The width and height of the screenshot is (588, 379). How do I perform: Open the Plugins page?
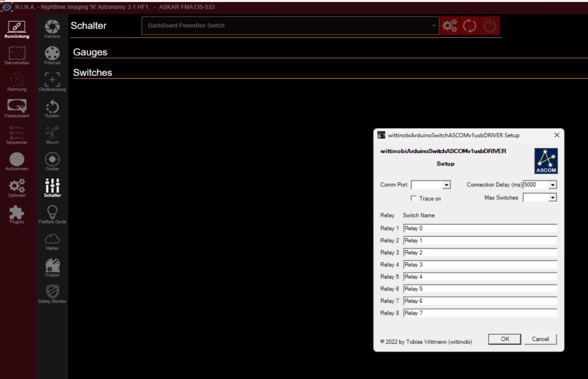pos(17,215)
